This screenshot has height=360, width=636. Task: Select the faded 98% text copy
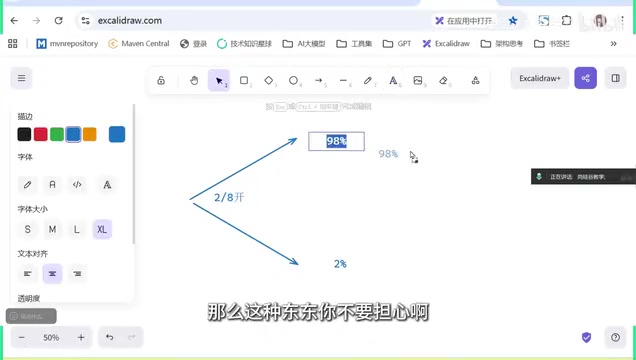pos(388,154)
